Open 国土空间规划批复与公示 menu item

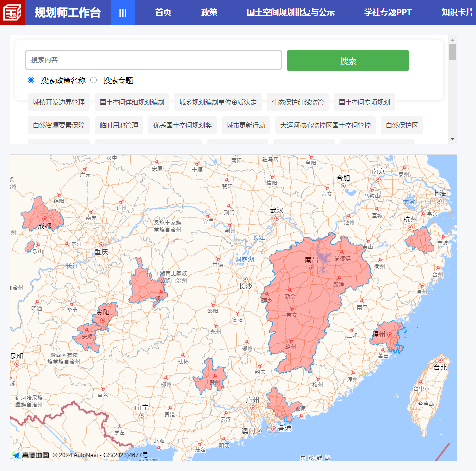pos(290,13)
